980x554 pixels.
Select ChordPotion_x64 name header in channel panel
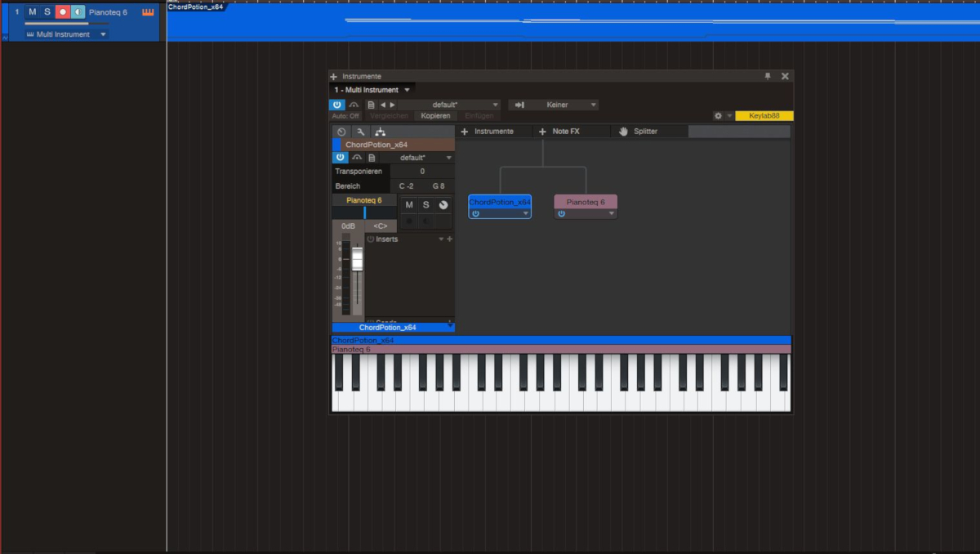pyautogui.click(x=394, y=145)
